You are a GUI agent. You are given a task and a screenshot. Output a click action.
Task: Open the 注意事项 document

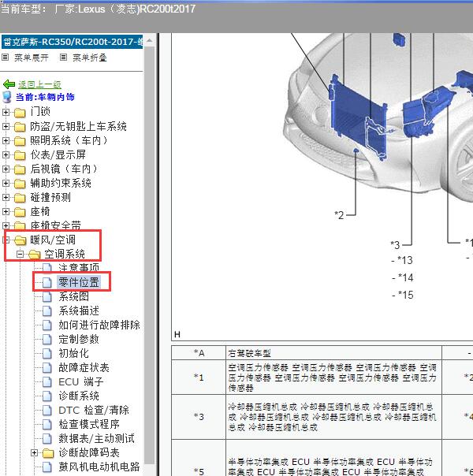coord(79,267)
